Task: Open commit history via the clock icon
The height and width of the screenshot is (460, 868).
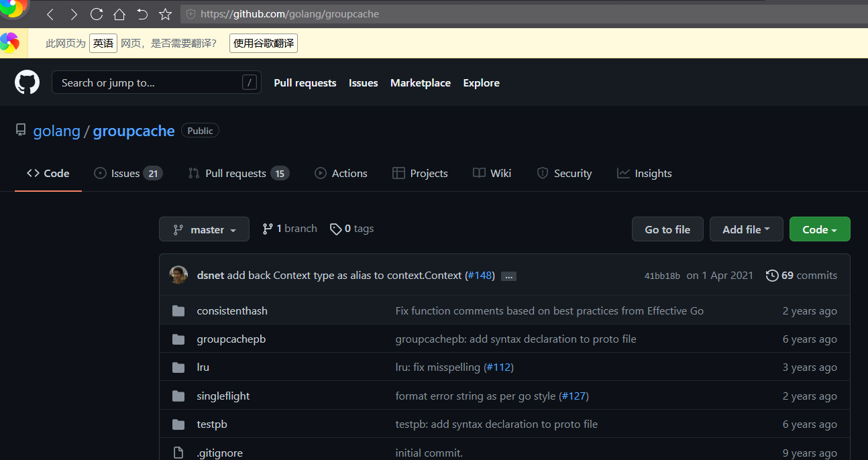Action: (x=771, y=275)
